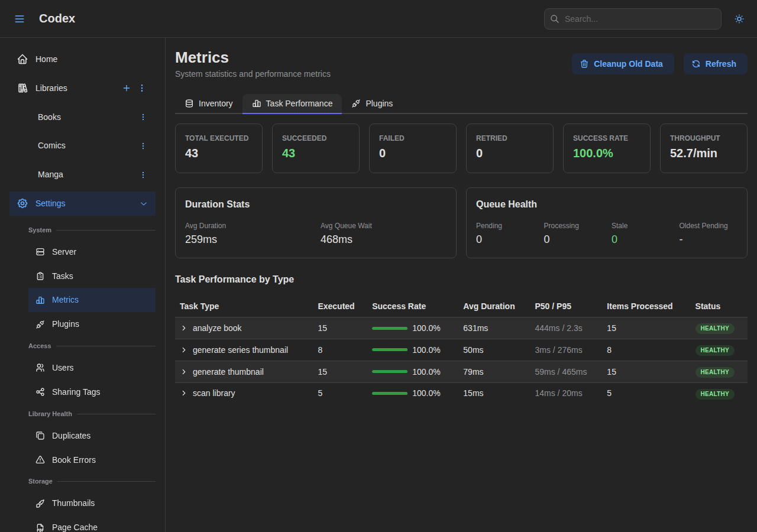Toggle light mode via sun icon
Screen dimensions: 757x532
pos(739,18)
